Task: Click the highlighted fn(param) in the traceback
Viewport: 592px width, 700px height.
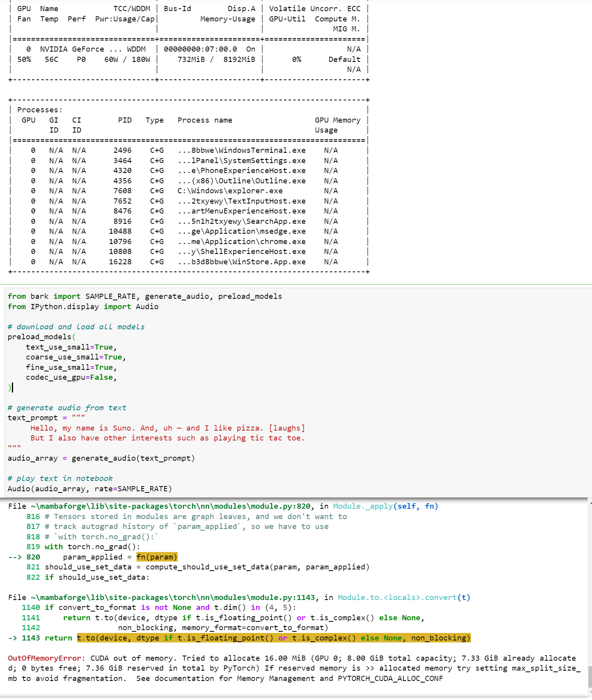Action: pyautogui.click(x=157, y=557)
